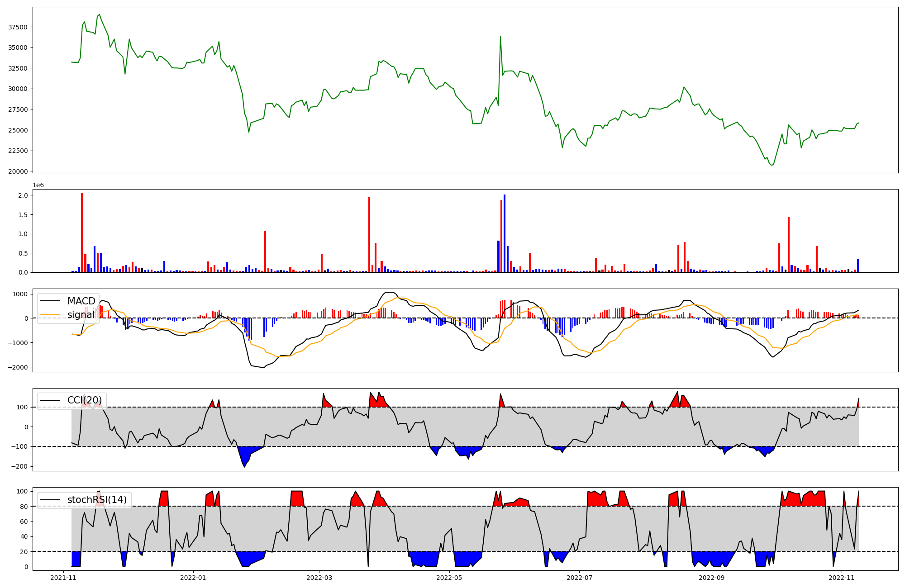905x588 pixels.
Task: Click the 2022-07 x-axis date label
Action: click(x=579, y=578)
